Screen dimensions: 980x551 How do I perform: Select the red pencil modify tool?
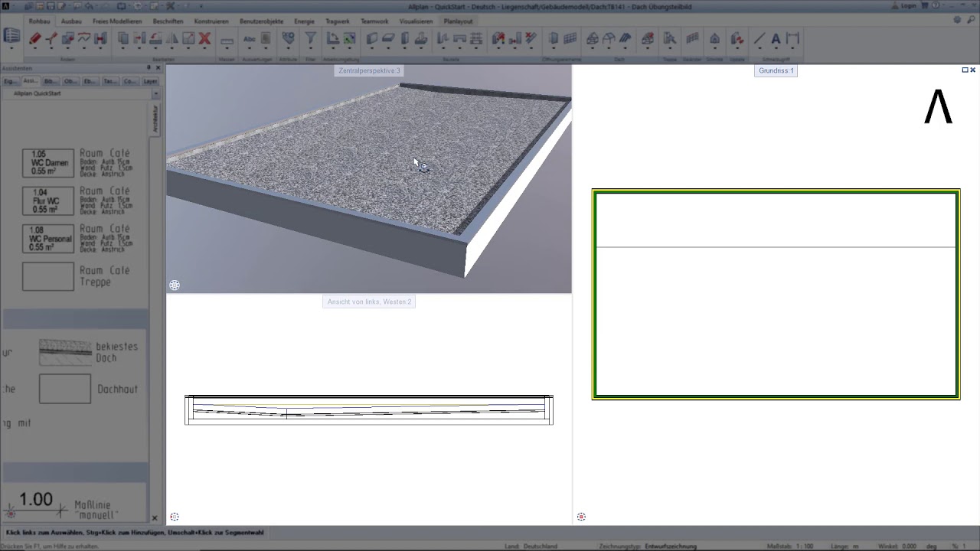pyautogui.click(x=34, y=38)
